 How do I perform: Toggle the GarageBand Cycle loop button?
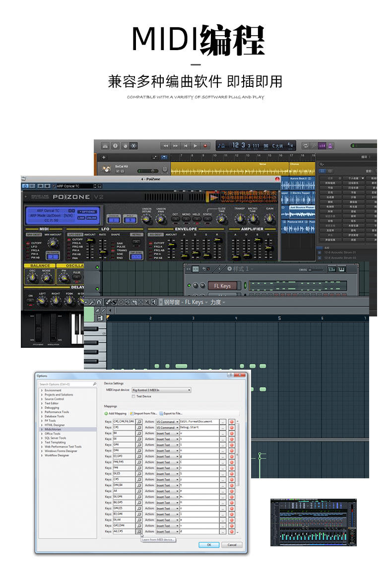click(305, 146)
